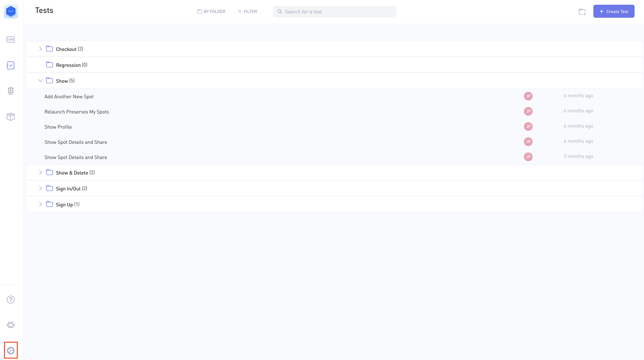Image resolution: width=644 pixels, height=360 pixels.
Task: Expand the Show & Delete folder
Action: point(40,173)
